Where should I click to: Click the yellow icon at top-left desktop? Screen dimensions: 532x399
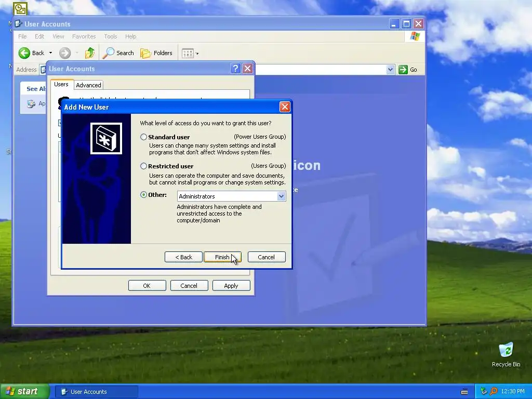pyautogui.click(x=20, y=9)
